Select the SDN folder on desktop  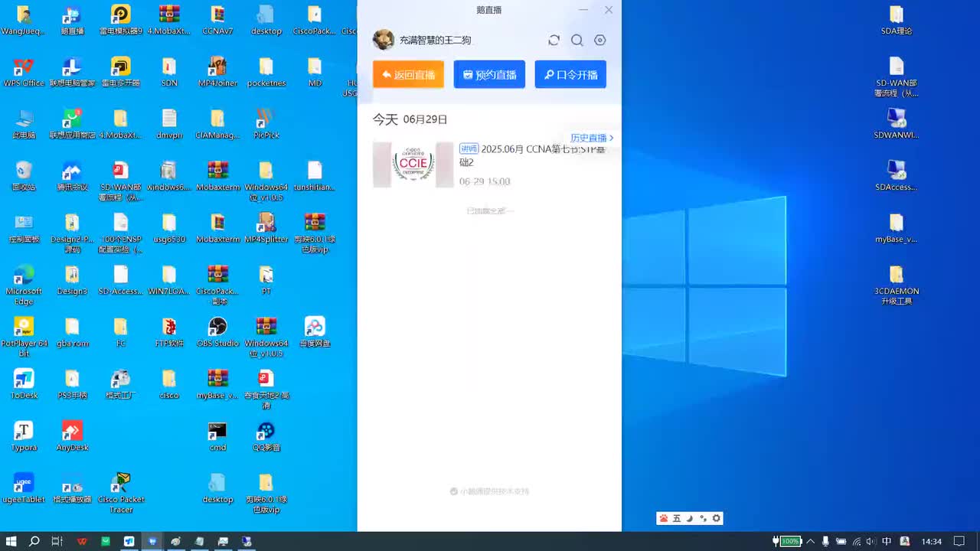[x=169, y=72]
